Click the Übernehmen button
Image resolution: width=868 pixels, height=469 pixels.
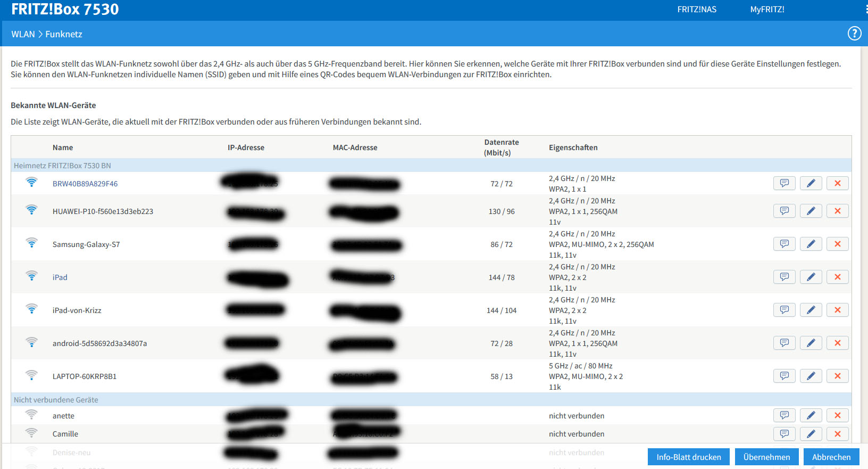766,457
